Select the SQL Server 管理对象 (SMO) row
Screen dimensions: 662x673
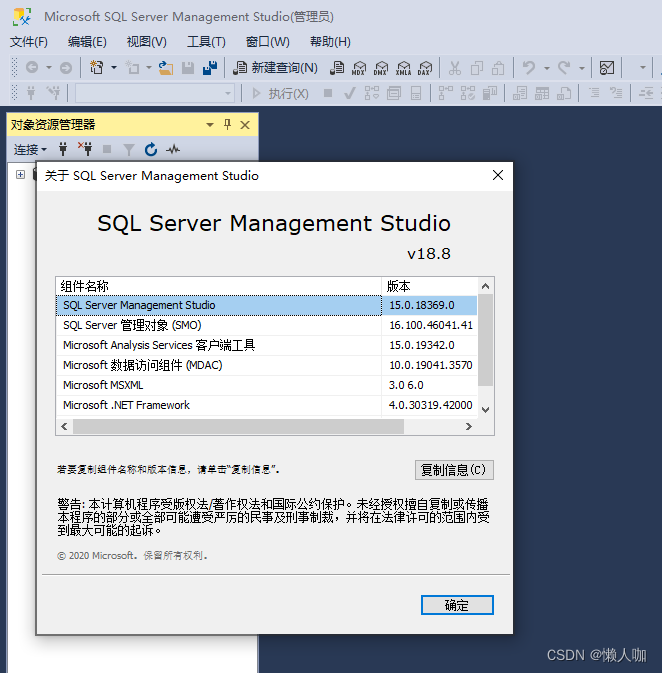(x=266, y=325)
